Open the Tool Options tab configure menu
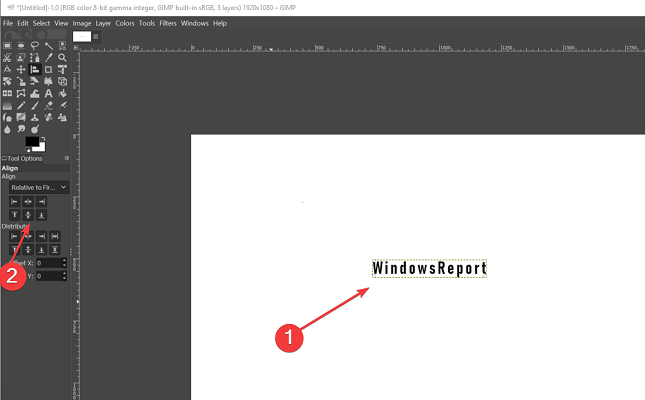 [x=67, y=158]
